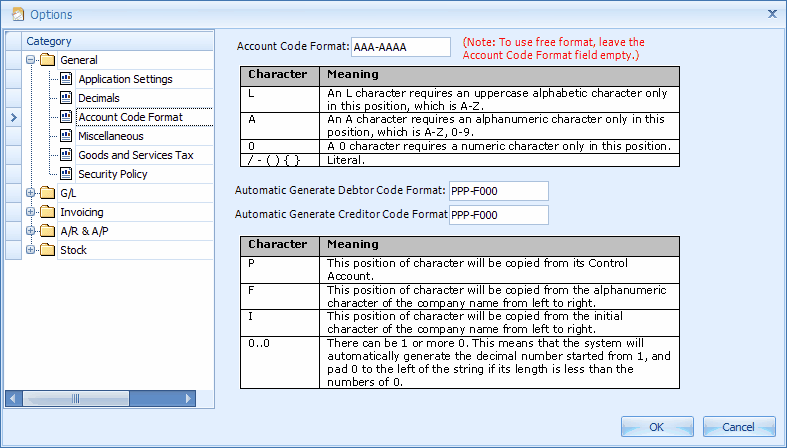Select the General category label
Viewport: 787px width, 448px height.
click(79, 60)
